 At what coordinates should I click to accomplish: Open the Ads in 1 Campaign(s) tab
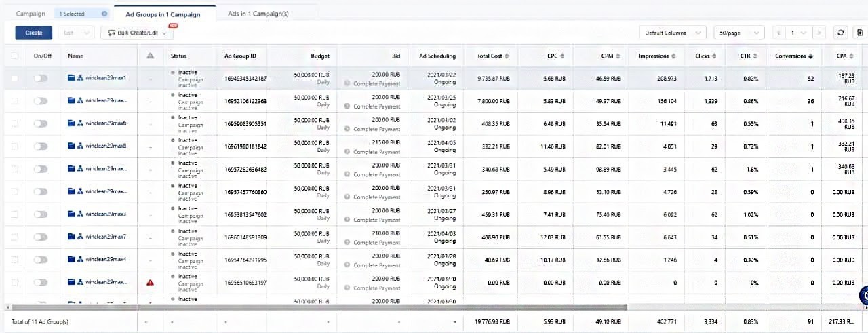pos(257,14)
